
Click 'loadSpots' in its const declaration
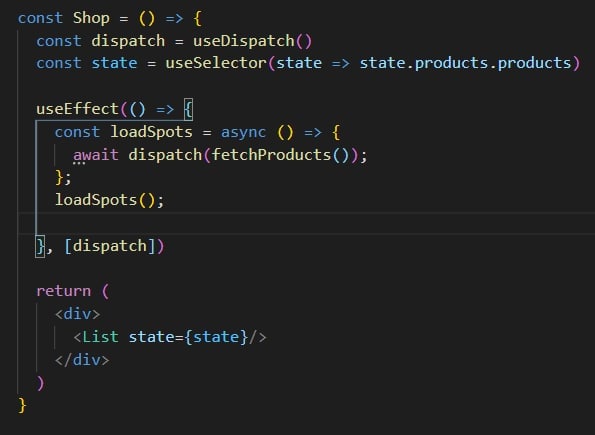pos(151,132)
